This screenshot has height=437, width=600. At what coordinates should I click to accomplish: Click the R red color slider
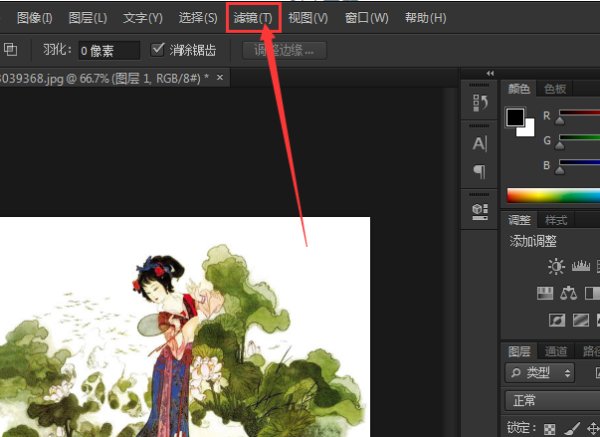pyautogui.click(x=579, y=113)
